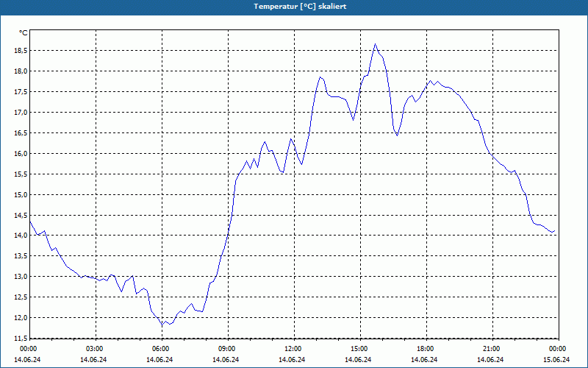
Task: Click the 15:00 time axis label
Action: pos(359,349)
